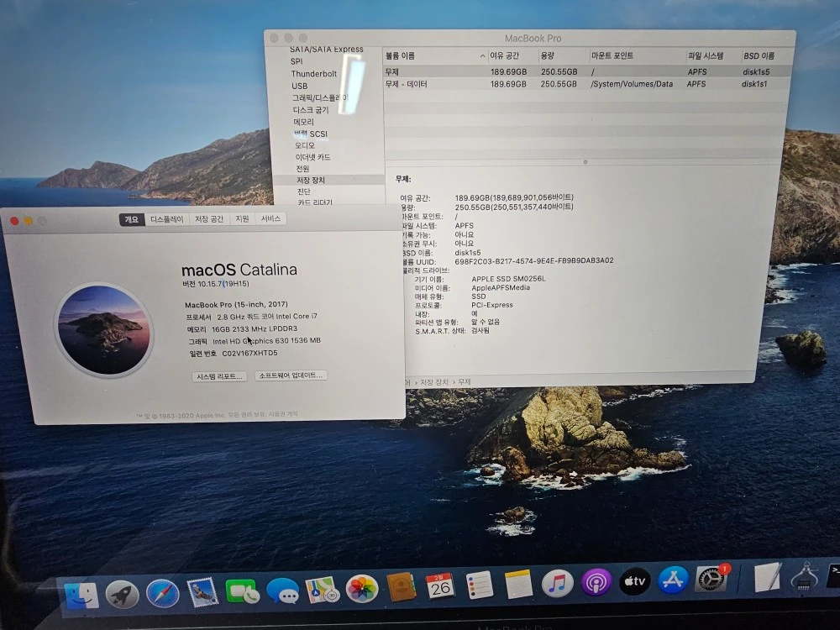Select 병렬 SCSI in the sidebar

click(310, 134)
